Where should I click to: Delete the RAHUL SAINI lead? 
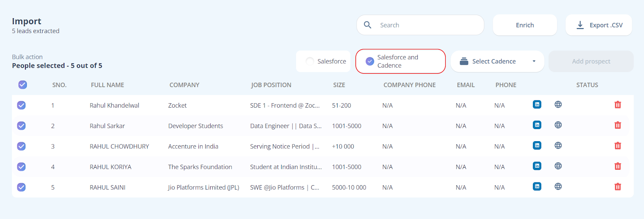pos(618,187)
